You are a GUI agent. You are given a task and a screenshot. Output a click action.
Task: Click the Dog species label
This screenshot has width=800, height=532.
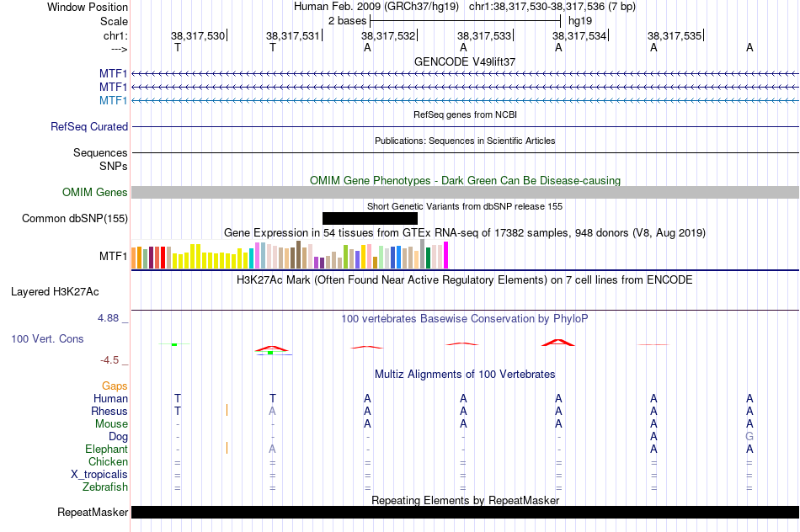click(x=119, y=437)
